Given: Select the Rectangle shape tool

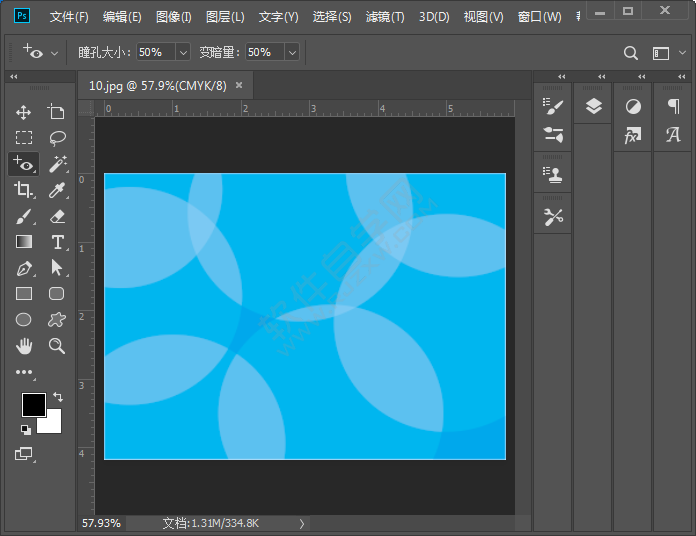Looking at the screenshot, I should tap(24, 294).
